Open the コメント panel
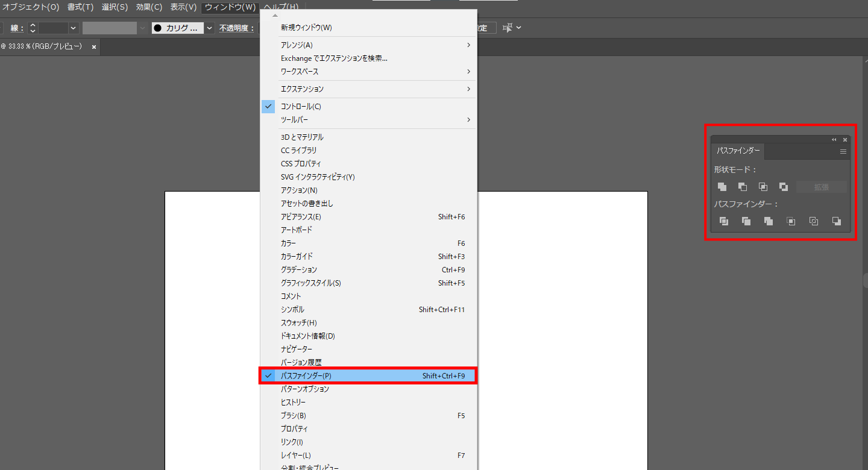Image resolution: width=868 pixels, height=470 pixels. (368, 296)
